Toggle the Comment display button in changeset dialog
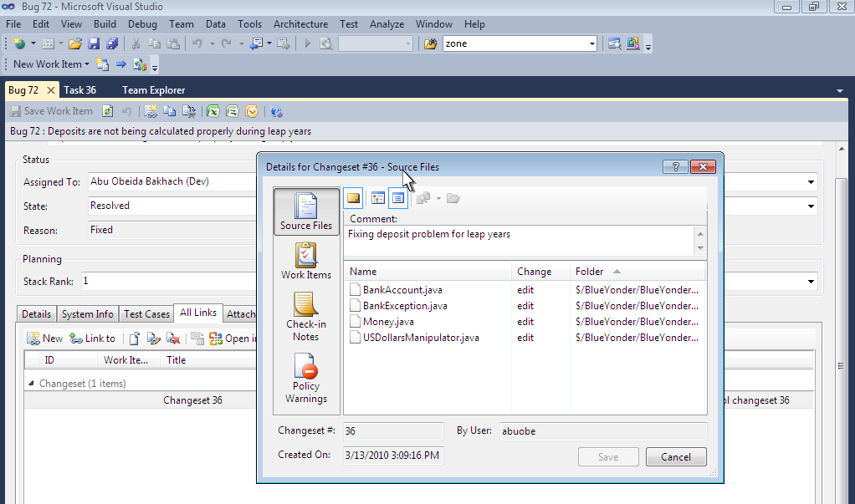This screenshot has width=855, height=504. coord(353,198)
